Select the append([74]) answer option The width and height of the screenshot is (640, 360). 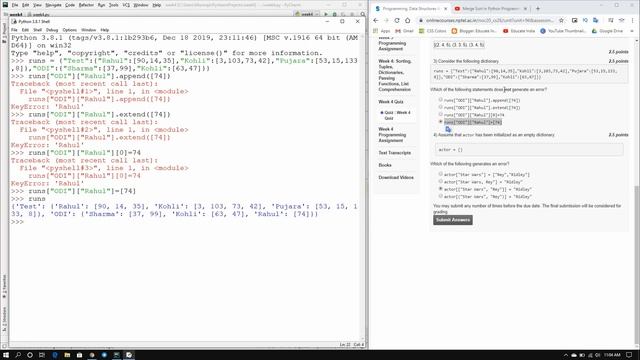pos(440,100)
